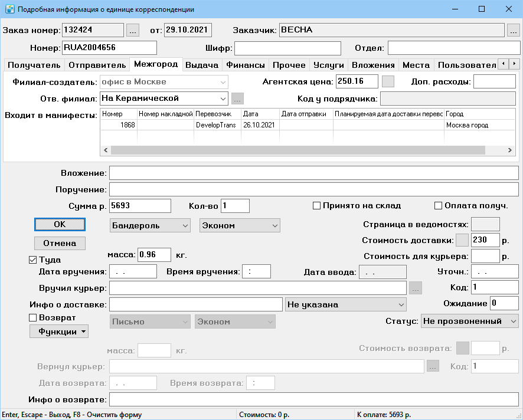The height and width of the screenshot is (420, 523).
Task: Uncheck the Туда checkbox
Action: (32, 260)
